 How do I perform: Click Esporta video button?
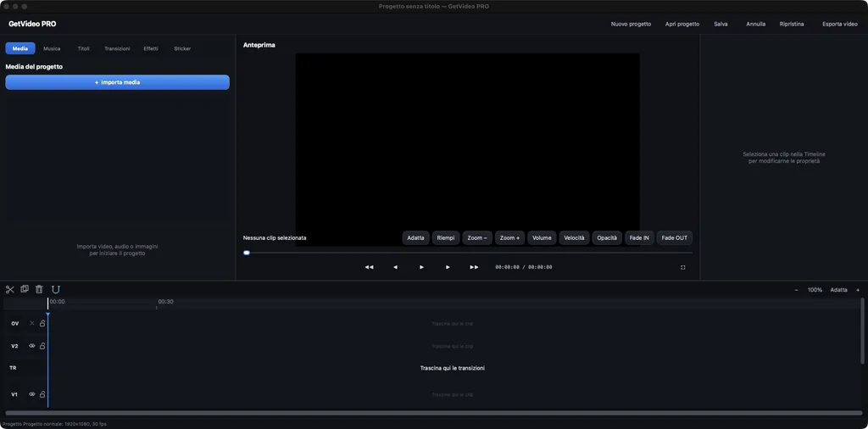click(840, 25)
